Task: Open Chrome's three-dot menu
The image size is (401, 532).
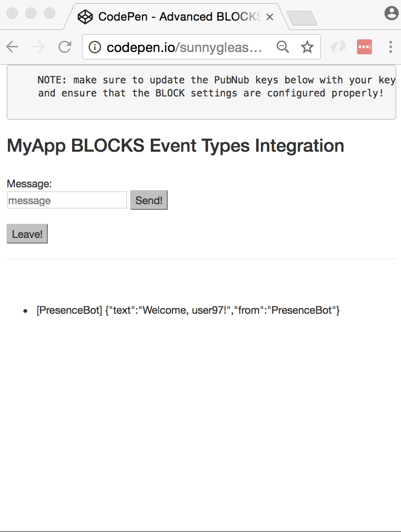Action: coord(390,47)
